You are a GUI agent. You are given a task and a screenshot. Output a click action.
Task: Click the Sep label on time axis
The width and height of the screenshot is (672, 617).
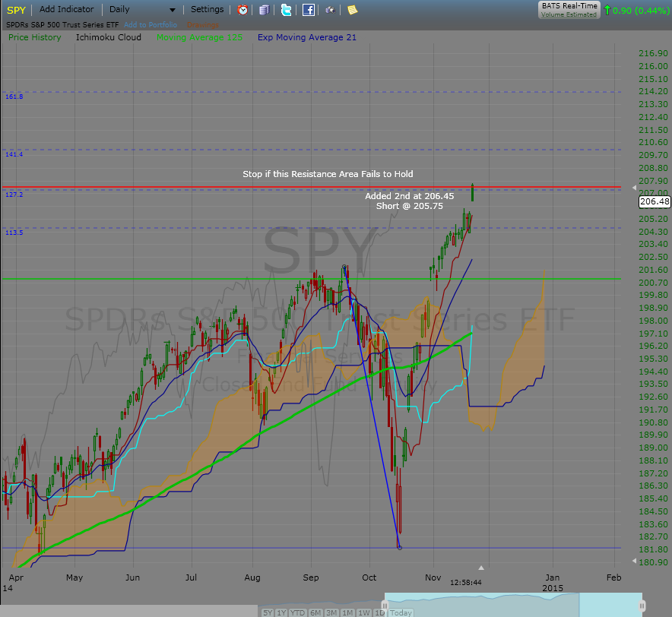pos(311,577)
